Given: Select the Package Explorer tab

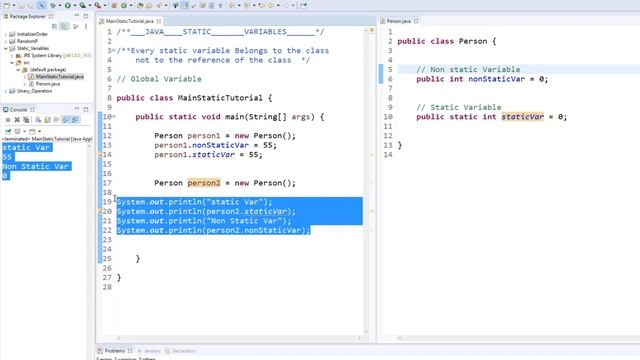Looking at the screenshot, I should (x=27, y=16).
